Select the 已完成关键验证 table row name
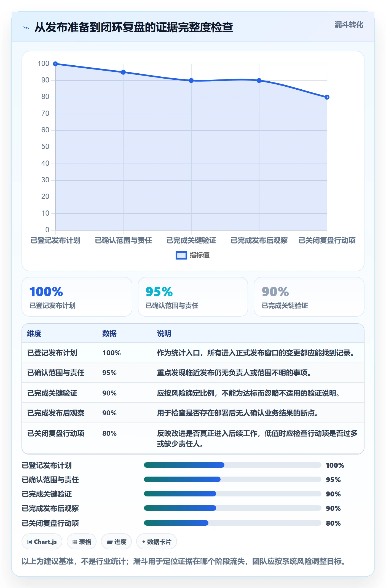This screenshot has height=588, width=386. point(52,393)
